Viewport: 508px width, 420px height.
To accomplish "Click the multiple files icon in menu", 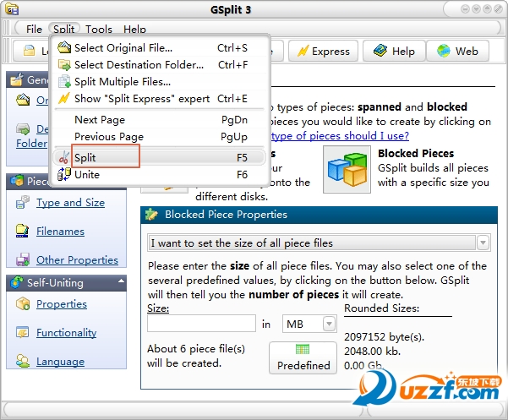I will (64, 81).
